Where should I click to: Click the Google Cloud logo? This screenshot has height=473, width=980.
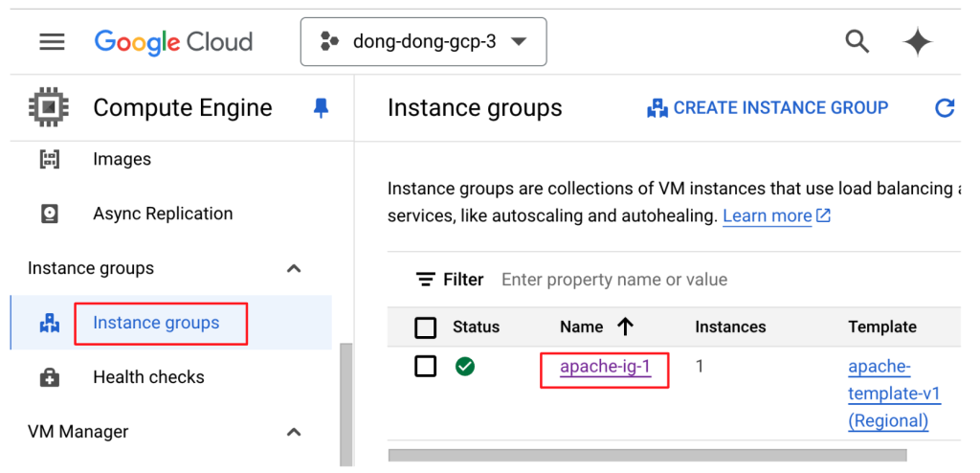[174, 42]
